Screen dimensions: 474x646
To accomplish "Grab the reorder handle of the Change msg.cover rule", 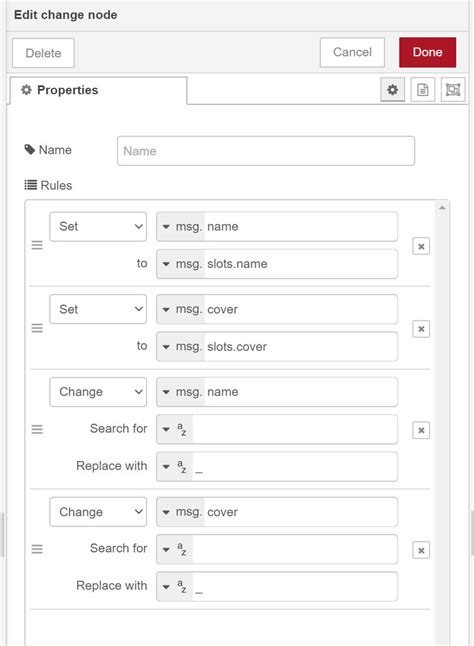I will [37, 549].
